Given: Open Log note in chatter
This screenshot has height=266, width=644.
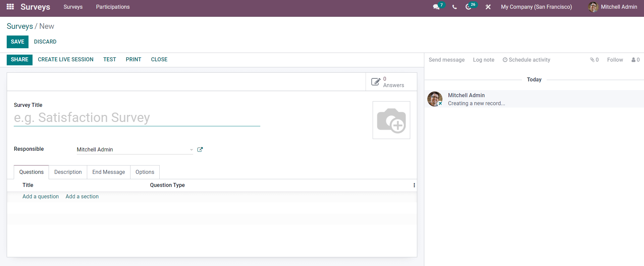Looking at the screenshot, I should pos(484,60).
